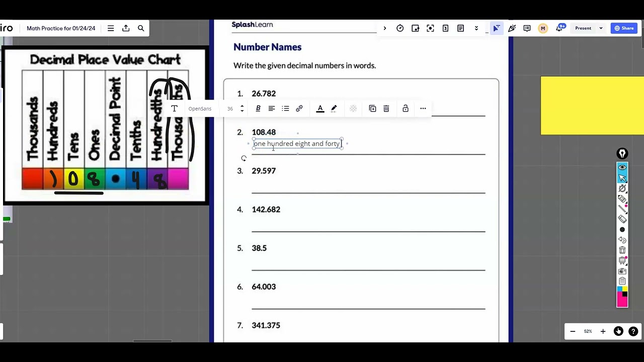
Task: Click the blue Share button
Action: tap(624, 28)
